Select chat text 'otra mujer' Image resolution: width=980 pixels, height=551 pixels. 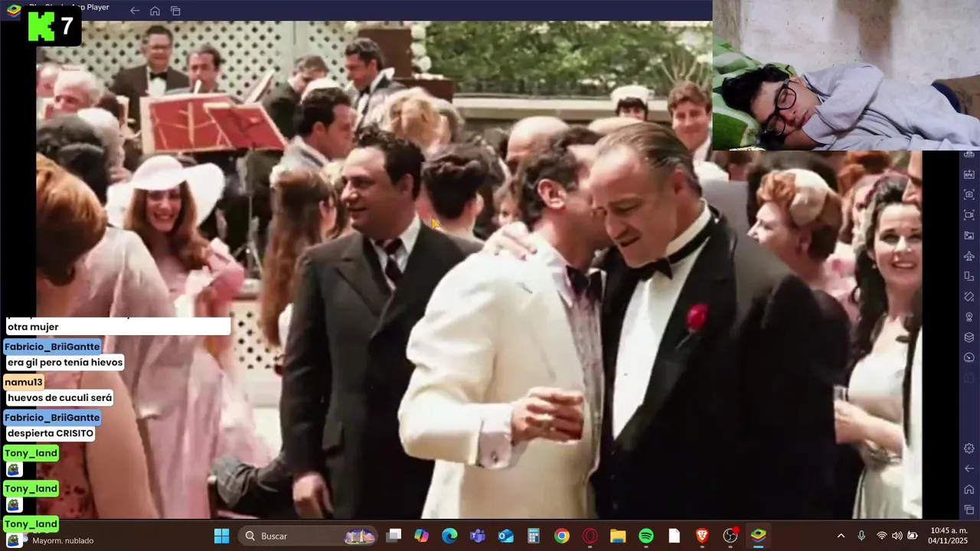click(33, 327)
